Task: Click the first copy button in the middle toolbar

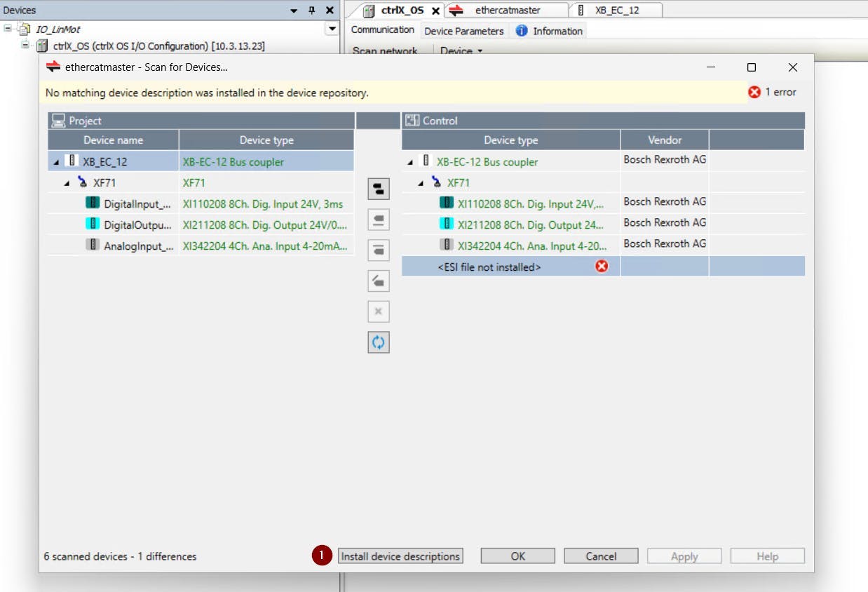Action: click(x=379, y=189)
